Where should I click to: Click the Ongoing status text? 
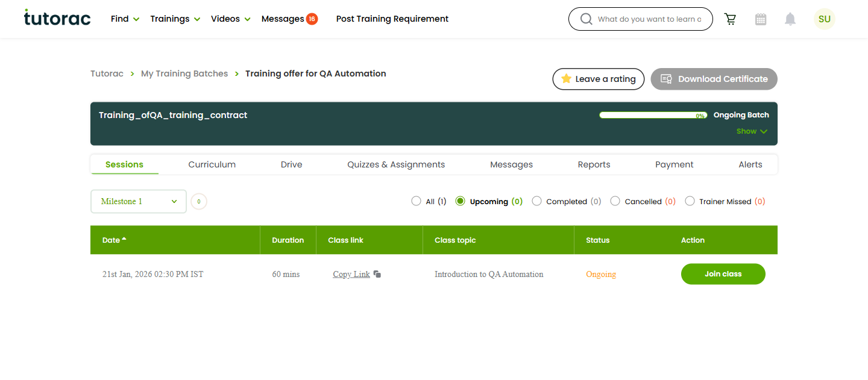601,274
